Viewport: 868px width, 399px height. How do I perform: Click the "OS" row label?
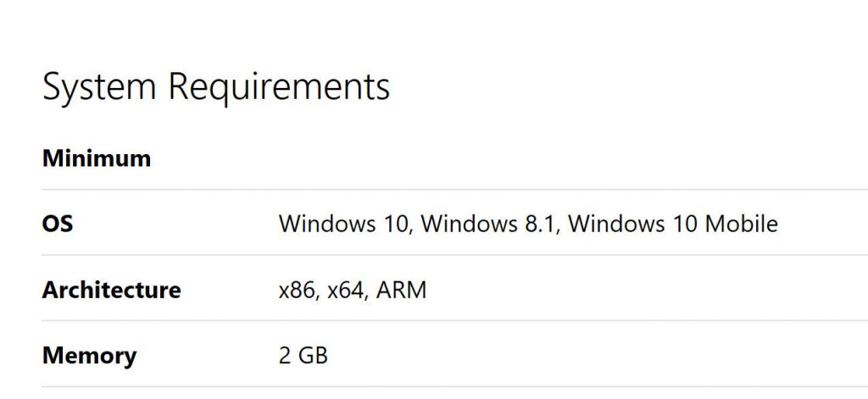click(58, 224)
